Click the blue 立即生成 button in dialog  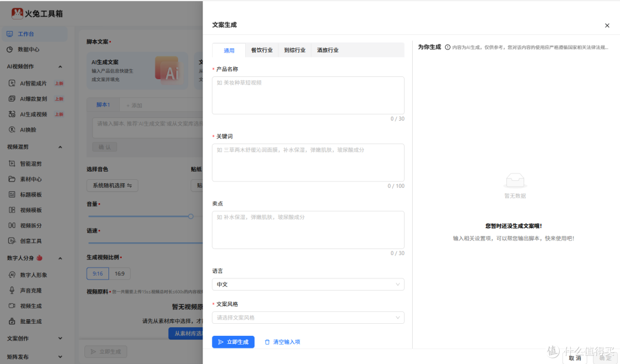pyautogui.click(x=233, y=342)
